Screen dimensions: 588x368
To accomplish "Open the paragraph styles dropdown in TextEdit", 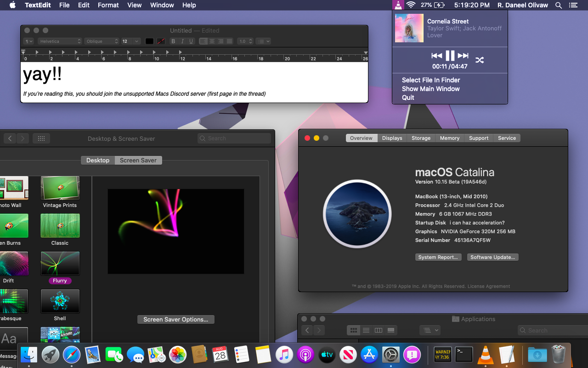I will pyautogui.click(x=28, y=41).
